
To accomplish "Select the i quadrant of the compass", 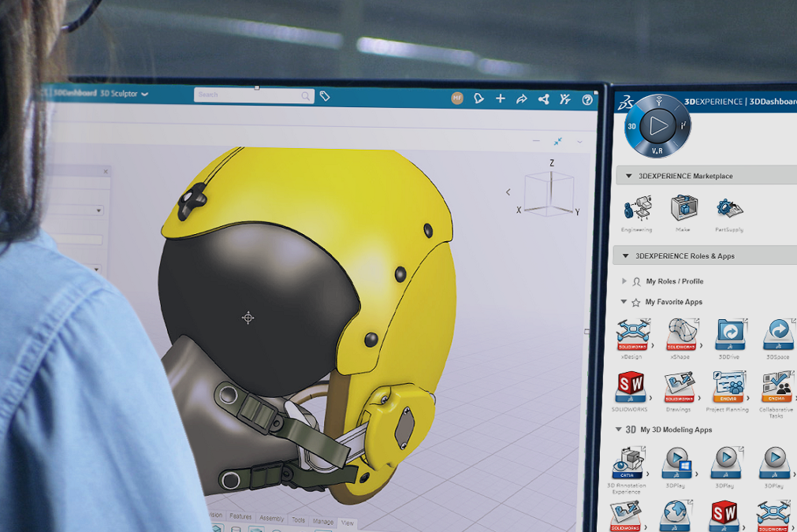I will click(x=683, y=124).
